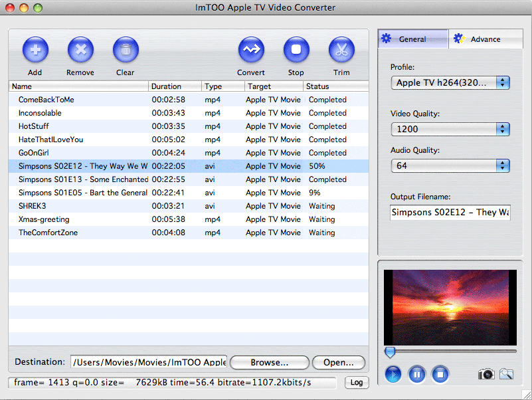The width and height of the screenshot is (532, 400).
Task: Select the SHREK3 file row
Action: tap(189, 206)
